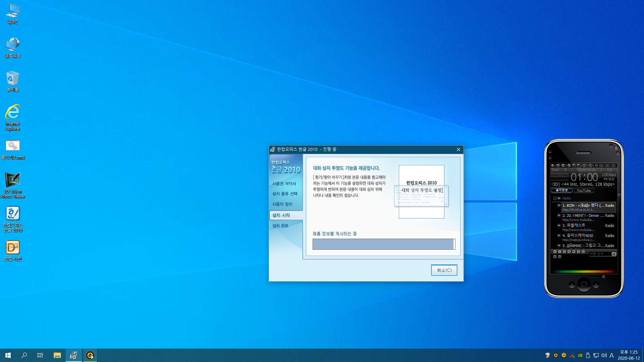The width and height of the screenshot is (644, 362).
Task: Click the 빠른 검색 quick search field
Action: (601, 254)
